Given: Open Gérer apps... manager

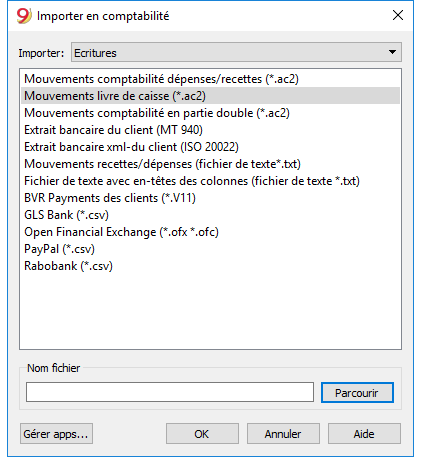Looking at the screenshot, I should tap(56, 434).
